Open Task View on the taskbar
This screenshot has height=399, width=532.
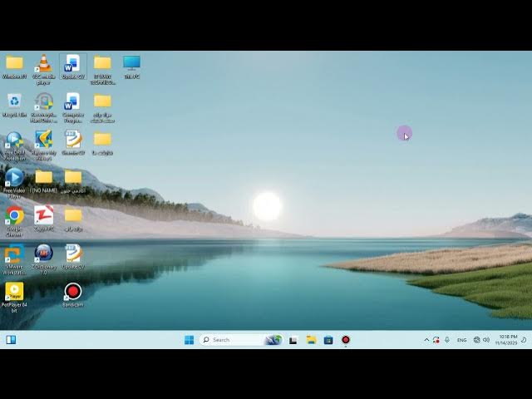pos(293,340)
